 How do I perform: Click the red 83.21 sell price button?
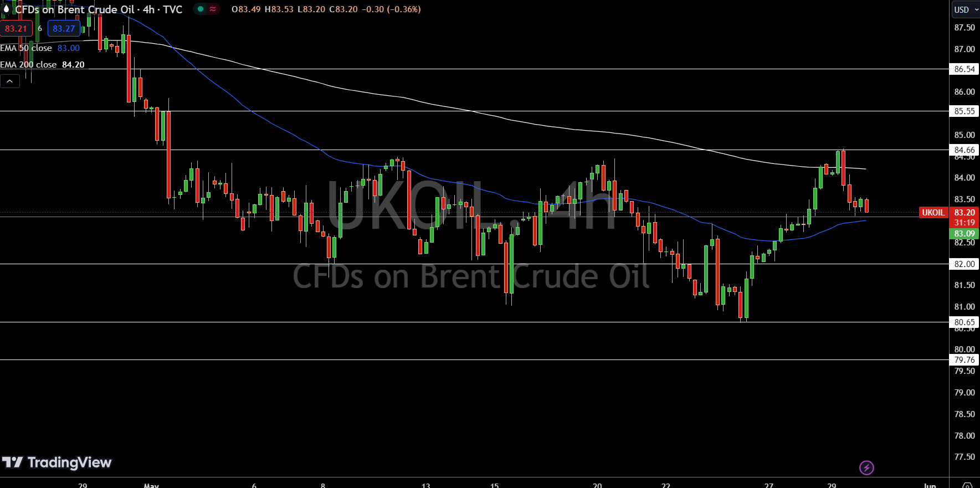coord(16,28)
